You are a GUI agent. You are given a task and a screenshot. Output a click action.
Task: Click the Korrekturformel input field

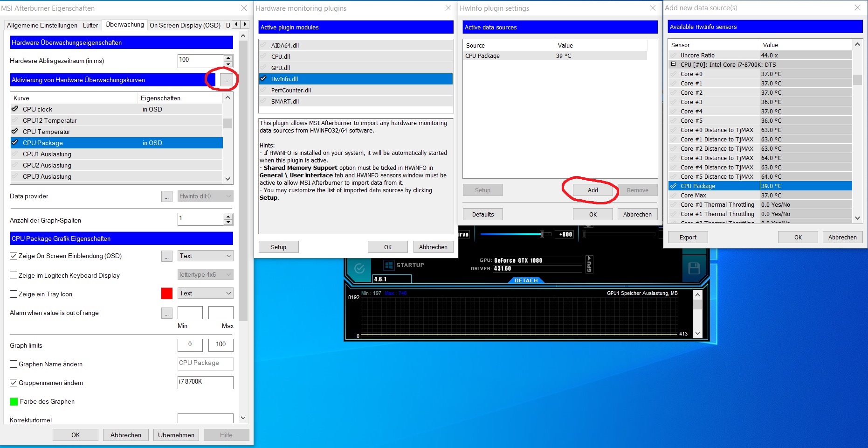click(205, 419)
